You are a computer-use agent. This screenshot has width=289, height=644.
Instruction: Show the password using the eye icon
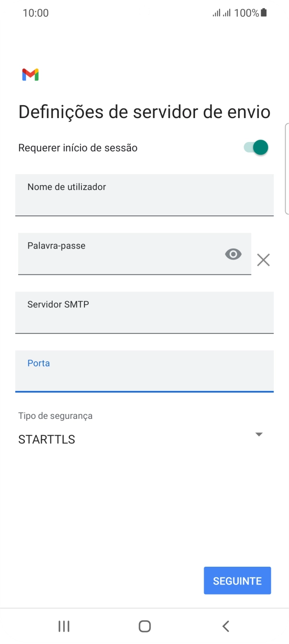pos(233,254)
